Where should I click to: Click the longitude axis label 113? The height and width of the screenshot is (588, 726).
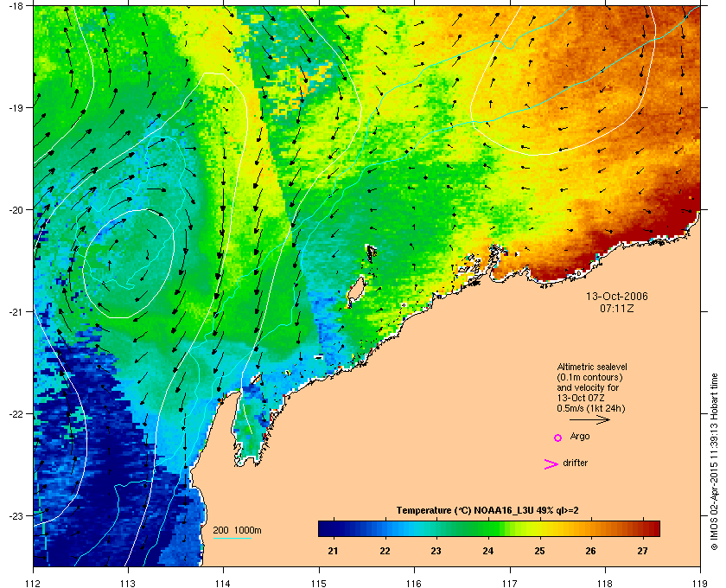pyautogui.click(x=128, y=583)
